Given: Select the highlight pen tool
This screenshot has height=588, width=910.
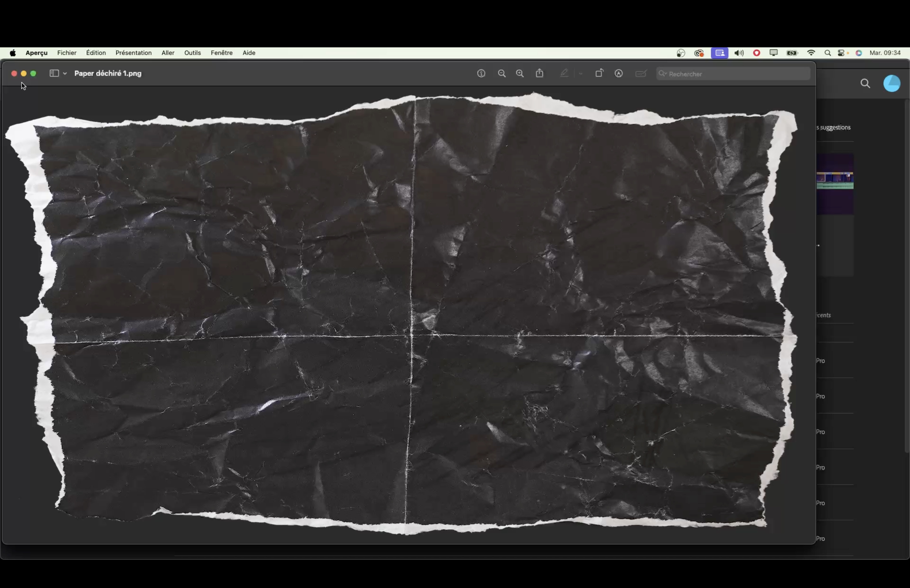Looking at the screenshot, I should click(564, 73).
